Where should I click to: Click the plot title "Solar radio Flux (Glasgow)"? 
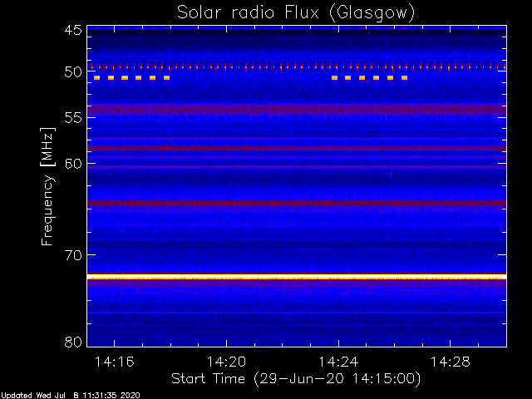coord(296,13)
